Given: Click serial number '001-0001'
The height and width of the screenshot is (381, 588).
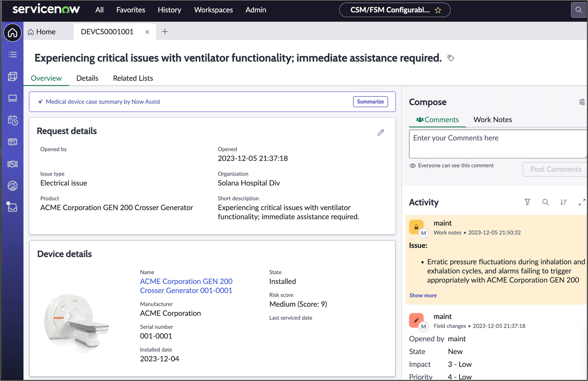Looking at the screenshot, I should click(156, 336).
